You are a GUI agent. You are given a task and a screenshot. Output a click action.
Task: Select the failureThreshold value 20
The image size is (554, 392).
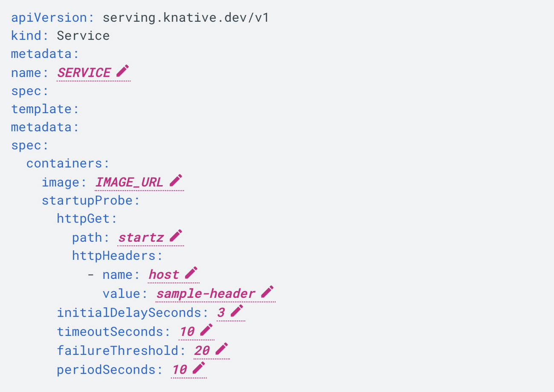click(x=202, y=351)
